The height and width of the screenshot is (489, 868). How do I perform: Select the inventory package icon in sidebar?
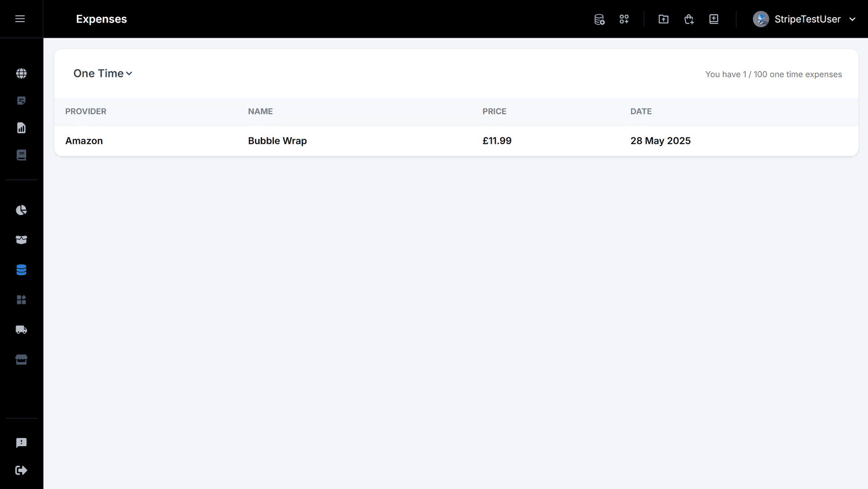[x=21, y=240]
